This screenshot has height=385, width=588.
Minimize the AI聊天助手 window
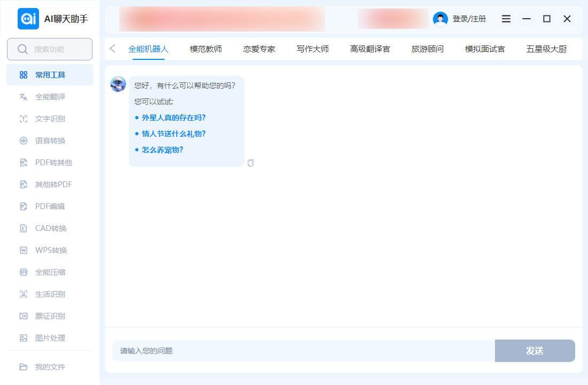coord(527,19)
